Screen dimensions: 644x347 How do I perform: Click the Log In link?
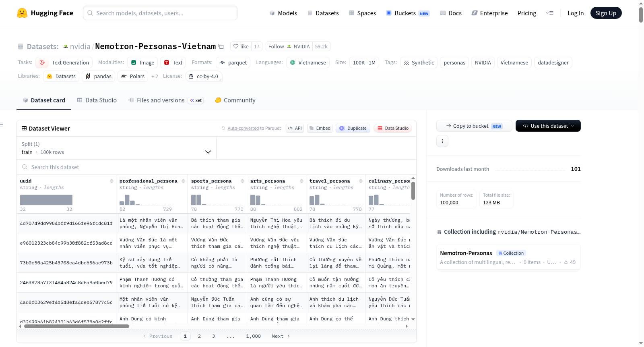coord(576,13)
